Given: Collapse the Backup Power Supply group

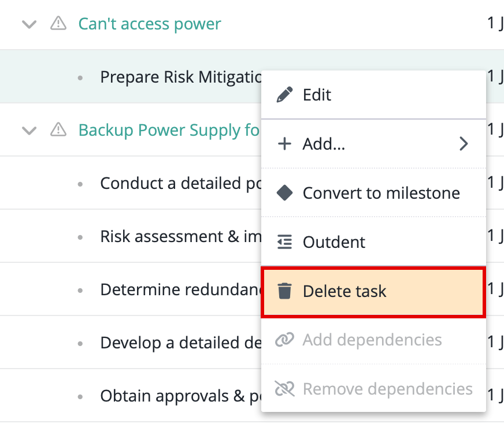Looking at the screenshot, I should point(29,131).
